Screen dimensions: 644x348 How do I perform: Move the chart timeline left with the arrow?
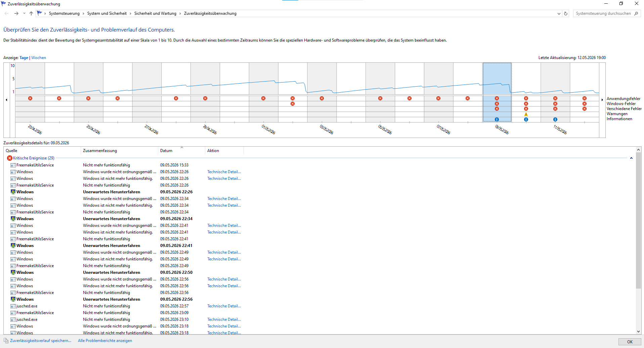6,100
